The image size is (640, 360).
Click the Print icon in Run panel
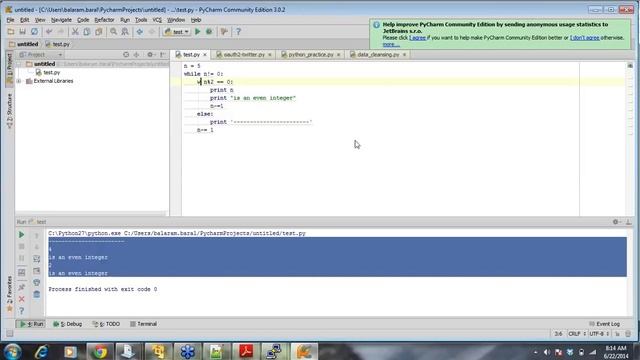pos(36,282)
